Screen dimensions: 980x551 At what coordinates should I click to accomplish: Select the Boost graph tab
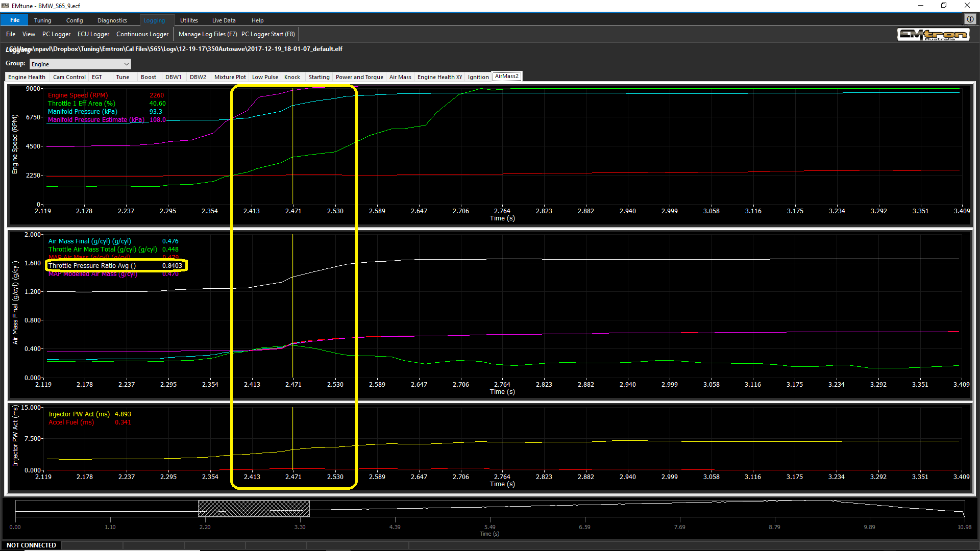pyautogui.click(x=149, y=77)
